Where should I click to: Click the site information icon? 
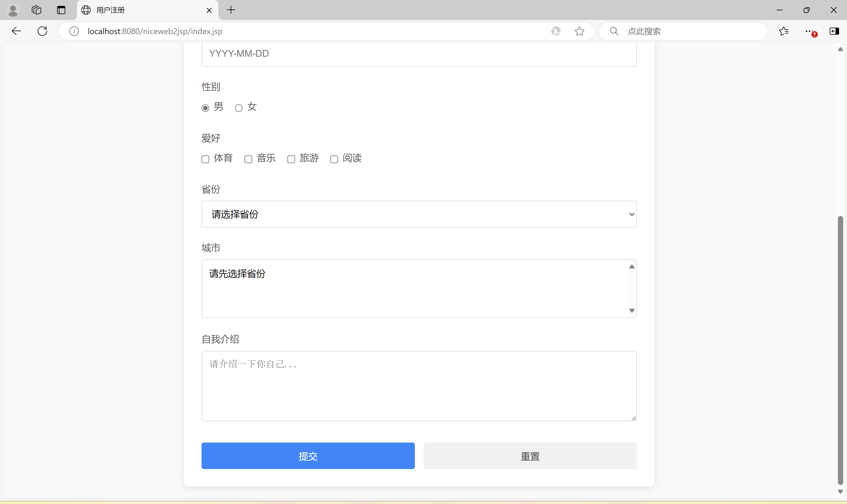(74, 31)
